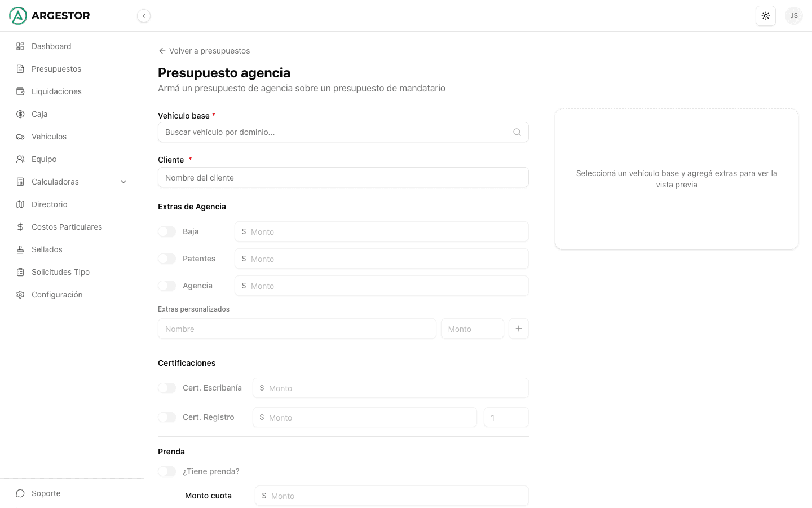Viewport: 812px width, 508px height.
Task: Add a custom extra with the plus button
Action: 519,329
